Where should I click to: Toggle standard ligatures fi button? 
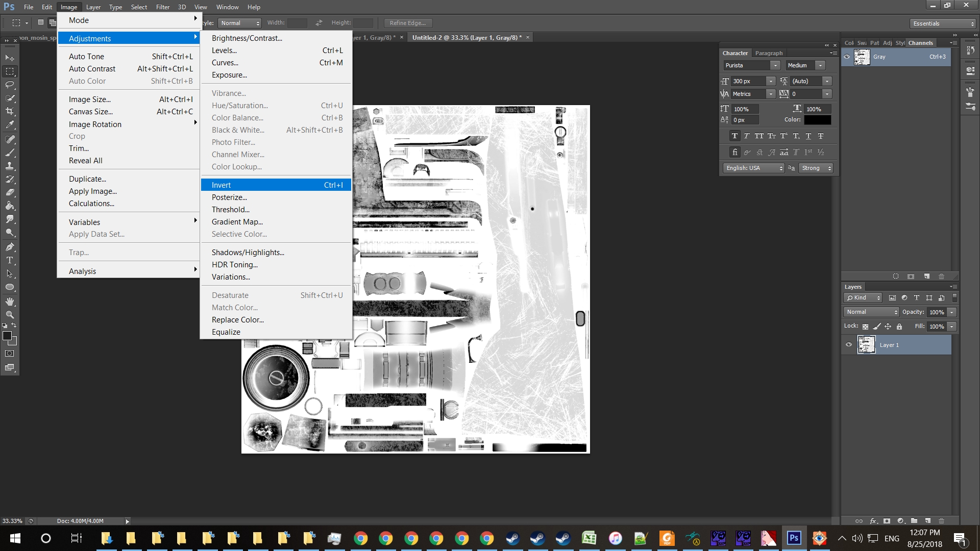tap(734, 152)
